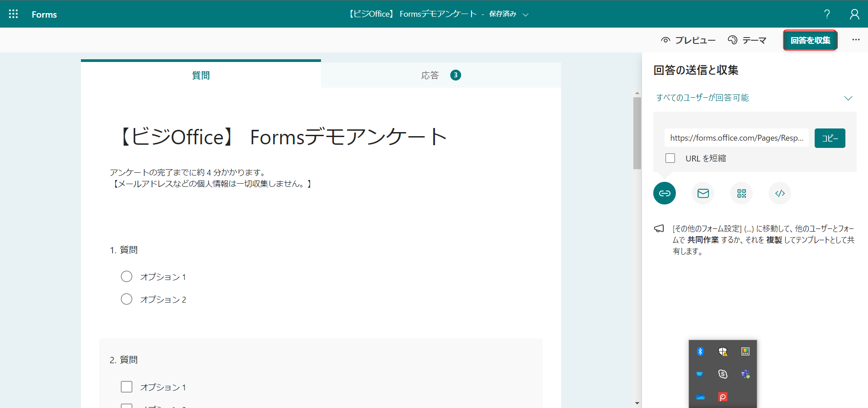Click the 2. 質問 question title
Viewport: 868px width, 408px height.
[x=123, y=360]
